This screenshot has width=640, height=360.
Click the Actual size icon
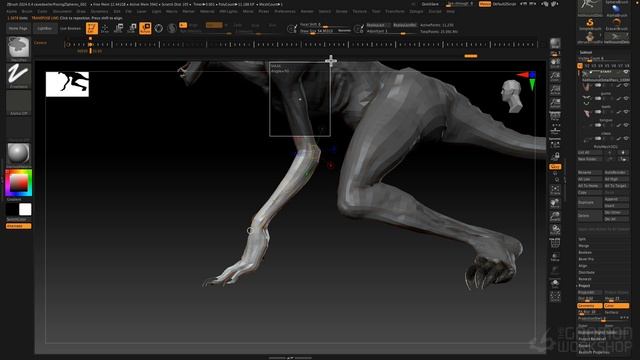[x=555, y=90]
